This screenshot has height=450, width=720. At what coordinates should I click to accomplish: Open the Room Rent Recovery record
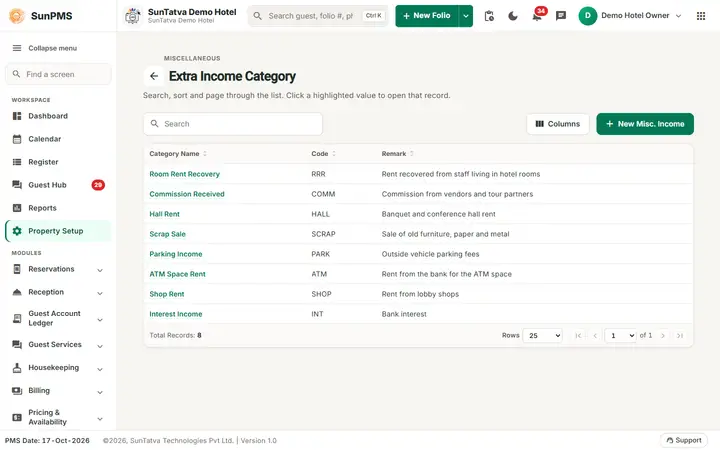pos(185,174)
